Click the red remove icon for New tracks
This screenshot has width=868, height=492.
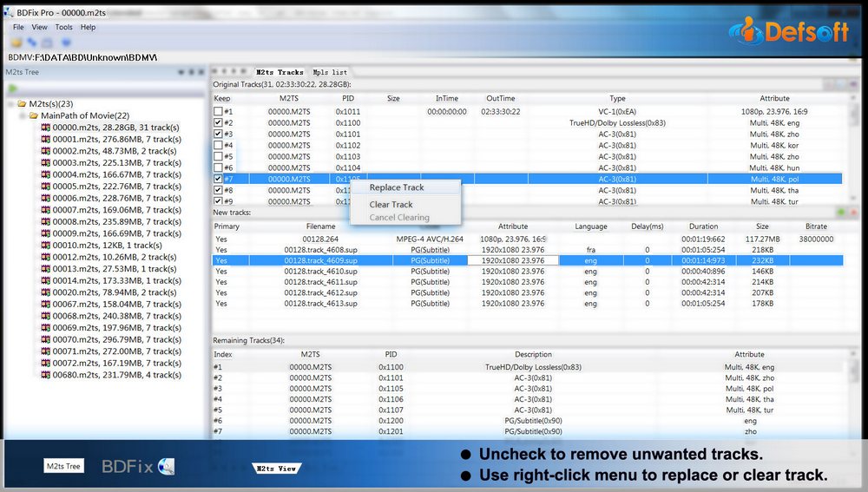tap(853, 213)
